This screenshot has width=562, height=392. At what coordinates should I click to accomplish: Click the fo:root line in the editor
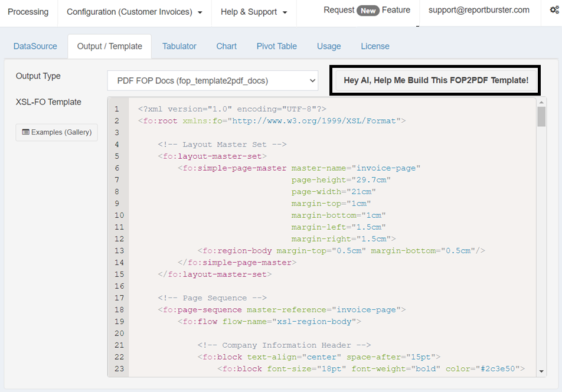pyautogui.click(x=272, y=121)
